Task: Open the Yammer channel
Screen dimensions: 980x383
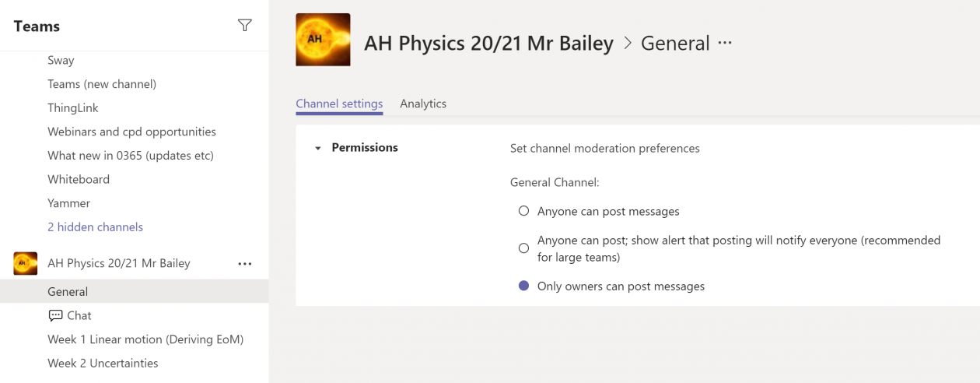Action: pyautogui.click(x=68, y=203)
